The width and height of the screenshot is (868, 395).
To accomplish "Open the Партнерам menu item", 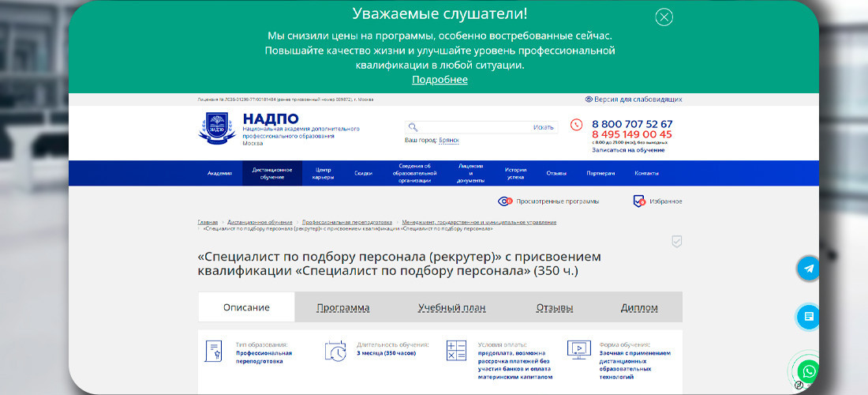I will [x=600, y=173].
